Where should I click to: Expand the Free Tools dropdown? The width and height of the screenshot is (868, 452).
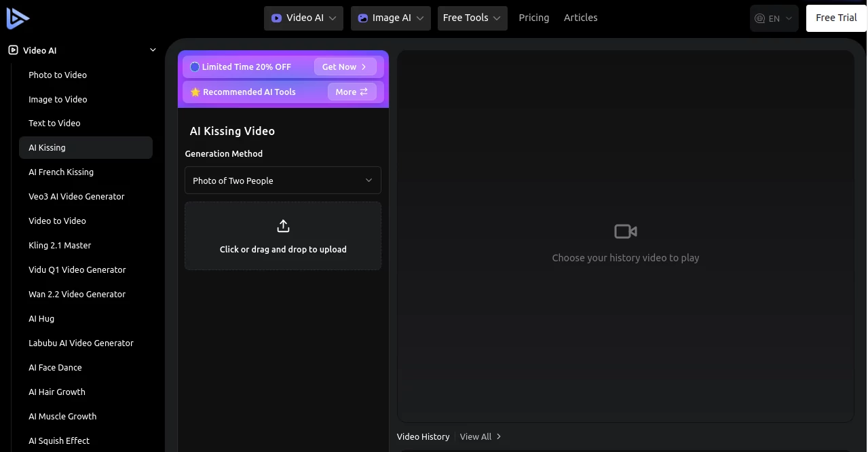pos(472,18)
